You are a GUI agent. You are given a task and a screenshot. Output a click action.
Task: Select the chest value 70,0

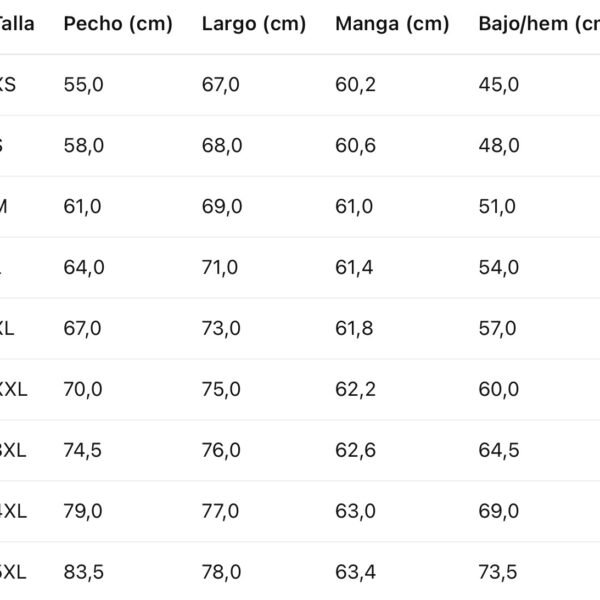click(x=83, y=389)
